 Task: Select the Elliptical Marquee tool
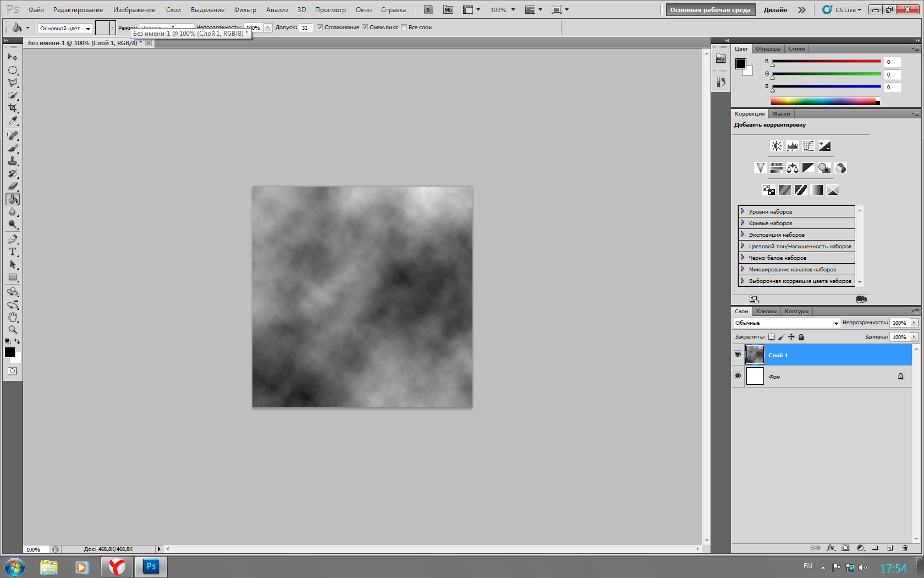[x=13, y=70]
